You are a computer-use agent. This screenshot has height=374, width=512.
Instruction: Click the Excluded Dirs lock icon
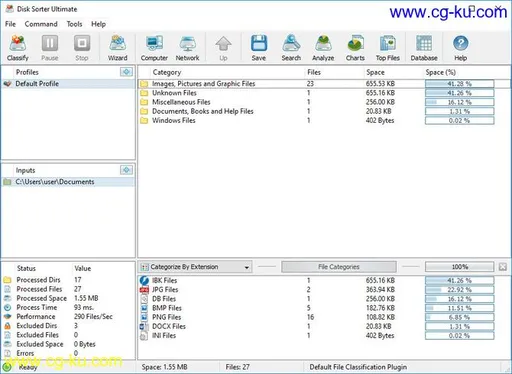[7, 326]
